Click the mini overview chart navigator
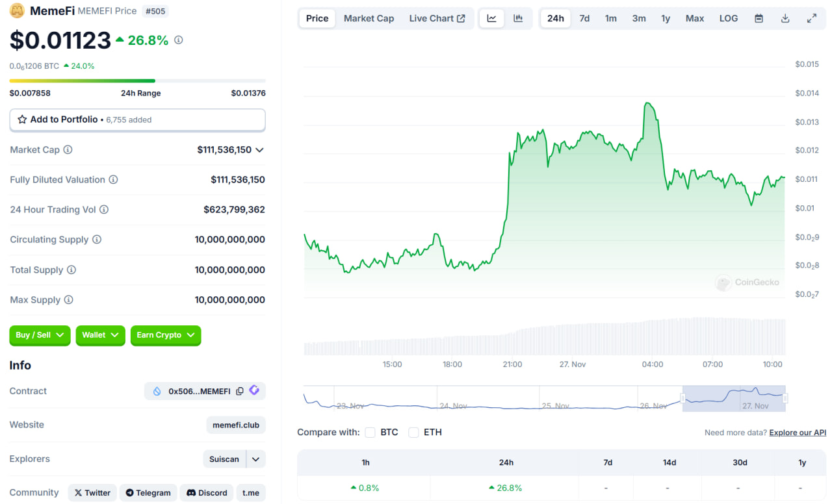The image size is (832, 504). click(545, 398)
